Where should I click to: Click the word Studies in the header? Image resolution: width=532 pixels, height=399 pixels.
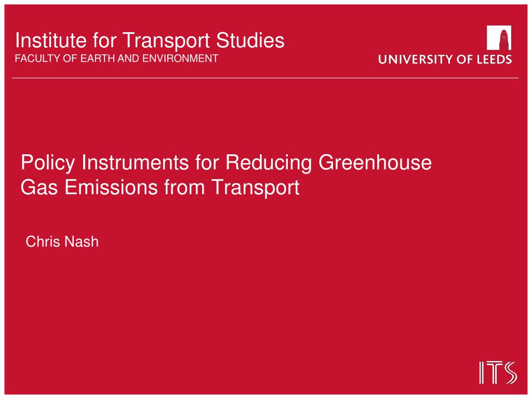(250, 41)
